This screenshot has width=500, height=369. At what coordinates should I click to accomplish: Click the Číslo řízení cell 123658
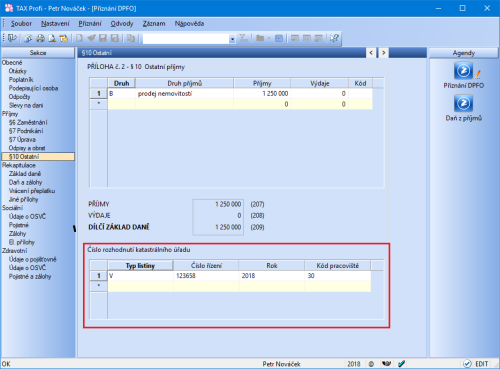pyautogui.click(x=206, y=276)
